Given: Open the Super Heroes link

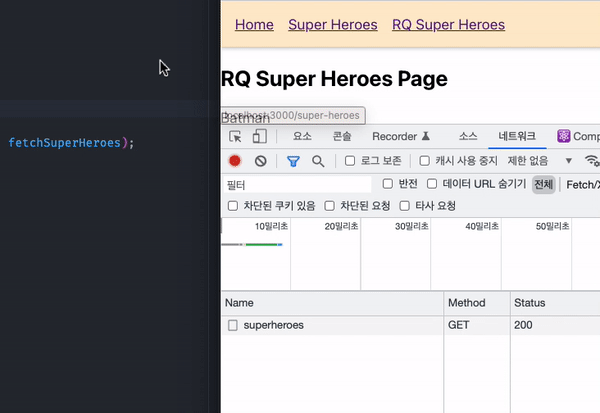Looking at the screenshot, I should [333, 25].
